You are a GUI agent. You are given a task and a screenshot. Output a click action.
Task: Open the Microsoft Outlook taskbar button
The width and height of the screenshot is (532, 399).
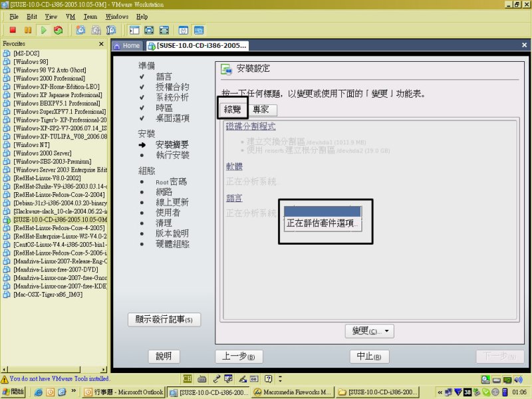[124, 392]
